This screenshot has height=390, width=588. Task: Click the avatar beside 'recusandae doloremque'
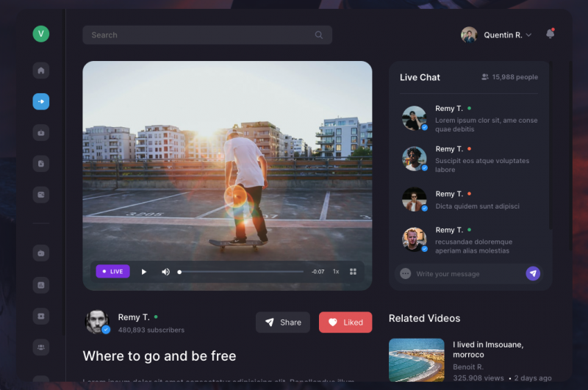click(415, 239)
